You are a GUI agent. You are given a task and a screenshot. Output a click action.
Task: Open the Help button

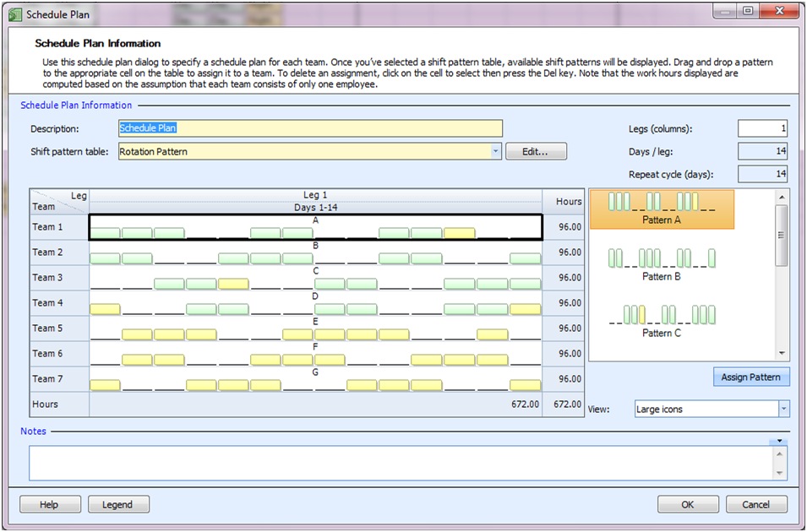[x=50, y=504]
